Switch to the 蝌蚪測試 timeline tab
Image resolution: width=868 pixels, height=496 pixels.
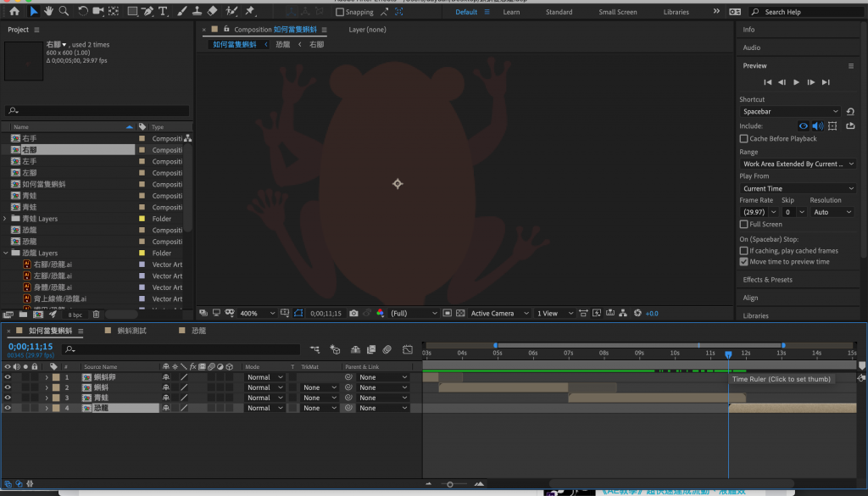pos(131,331)
